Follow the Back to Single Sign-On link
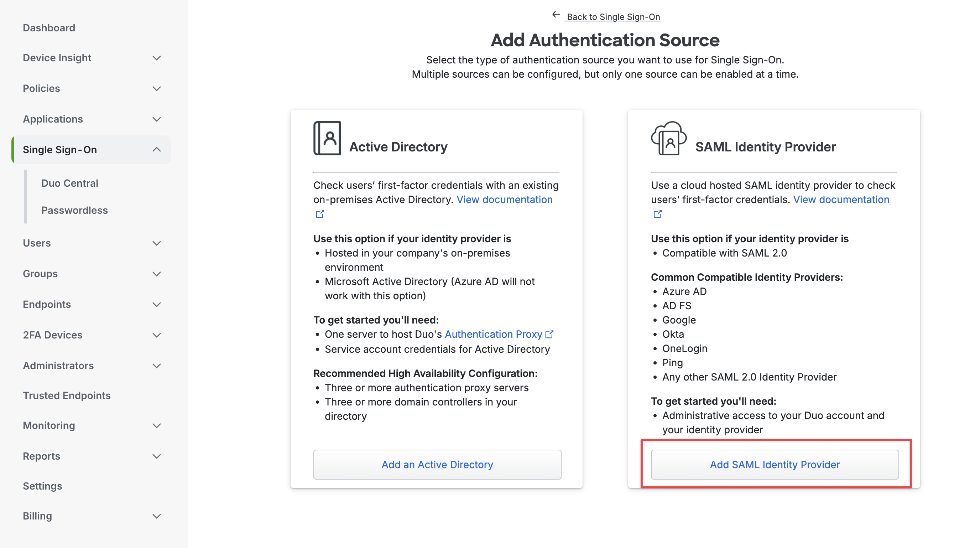Image resolution: width=980 pixels, height=548 pixels. [613, 17]
